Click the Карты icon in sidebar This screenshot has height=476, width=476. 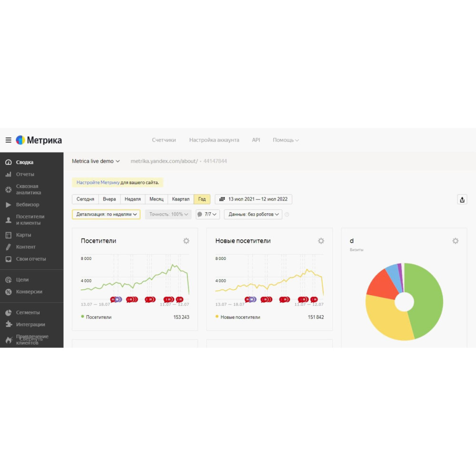click(x=8, y=235)
